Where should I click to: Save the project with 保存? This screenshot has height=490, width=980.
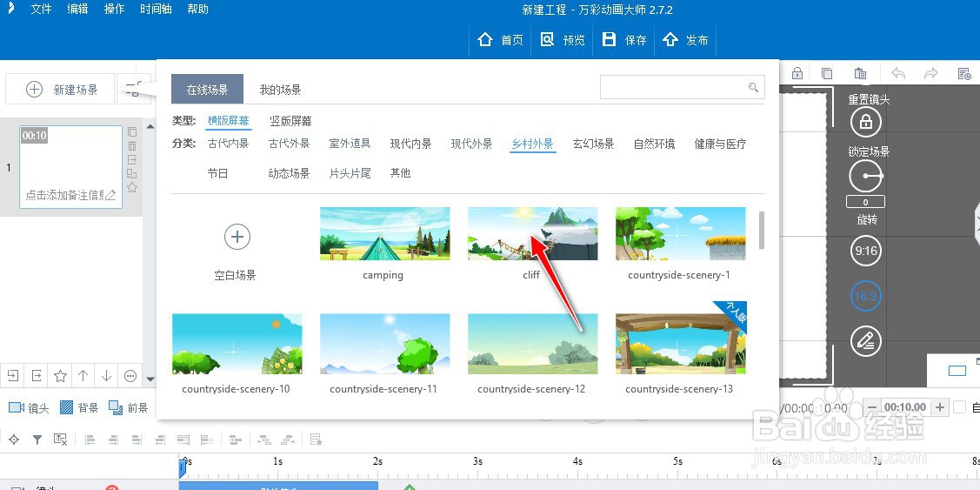pyautogui.click(x=623, y=40)
